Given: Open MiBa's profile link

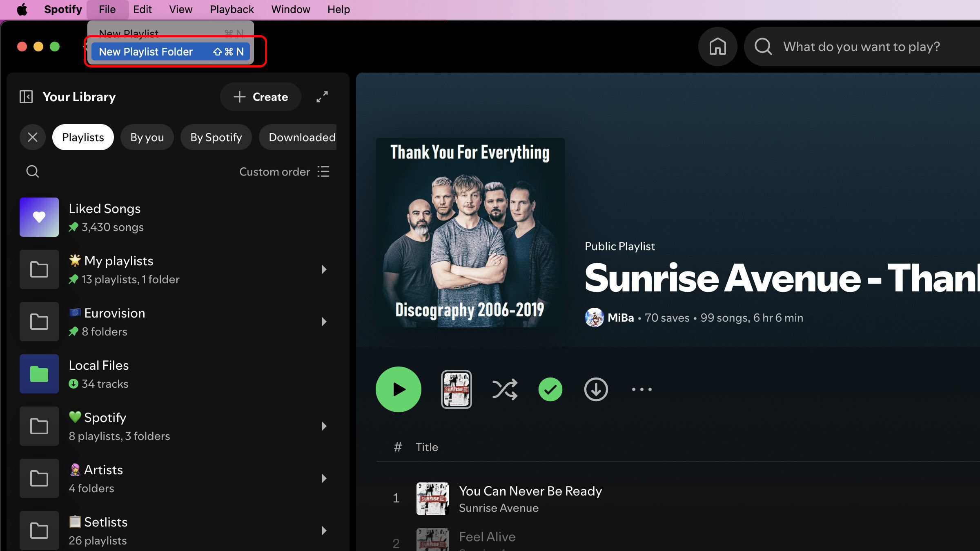Looking at the screenshot, I should point(620,318).
